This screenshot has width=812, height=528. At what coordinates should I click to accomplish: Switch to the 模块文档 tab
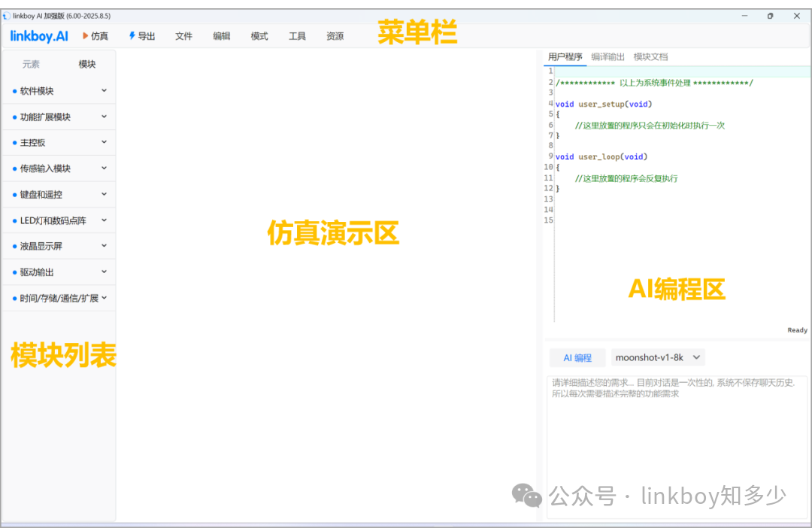tap(650, 57)
